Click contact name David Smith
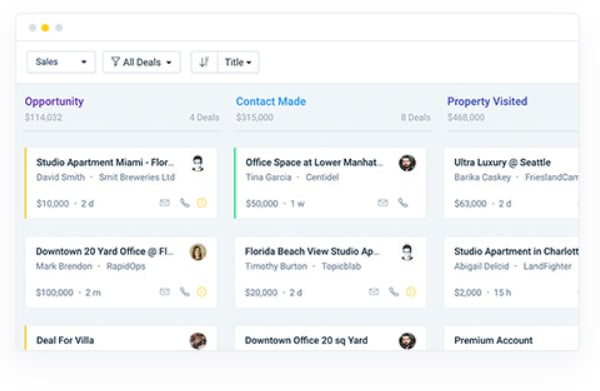 coord(60,177)
